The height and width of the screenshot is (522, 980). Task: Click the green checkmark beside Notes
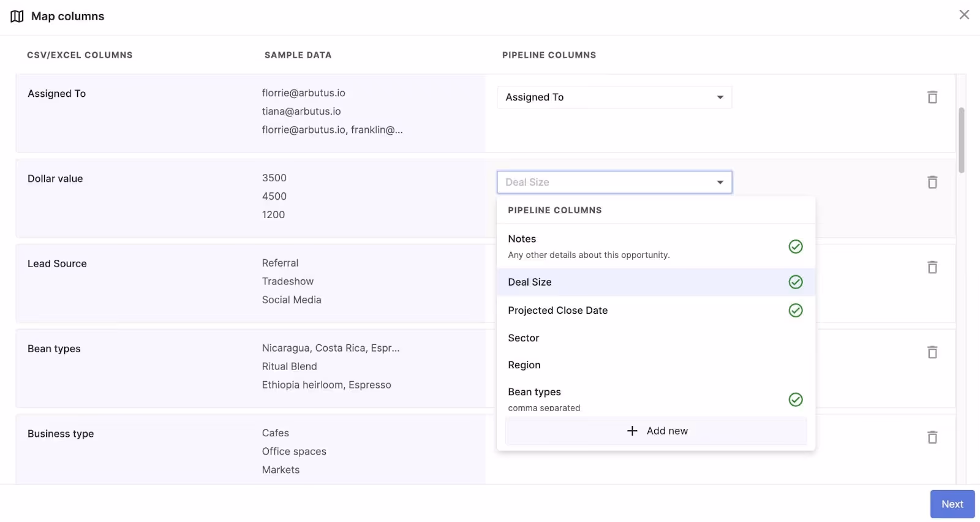click(795, 246)
